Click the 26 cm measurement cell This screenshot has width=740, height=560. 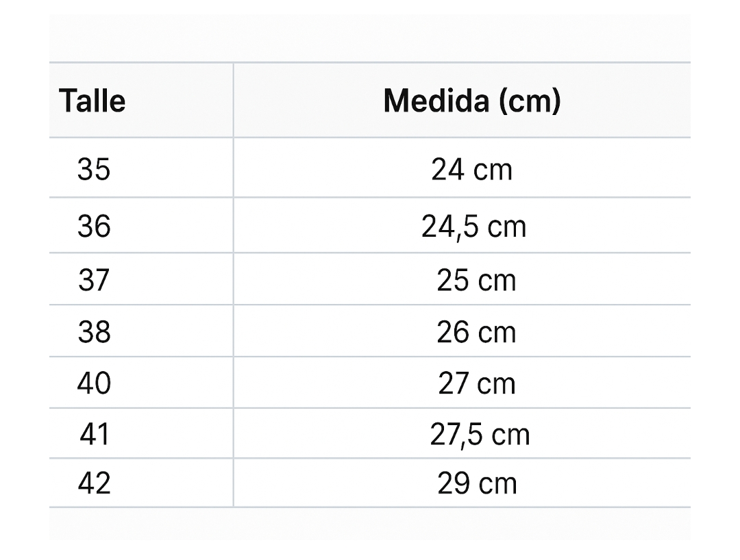pos(476,331)
